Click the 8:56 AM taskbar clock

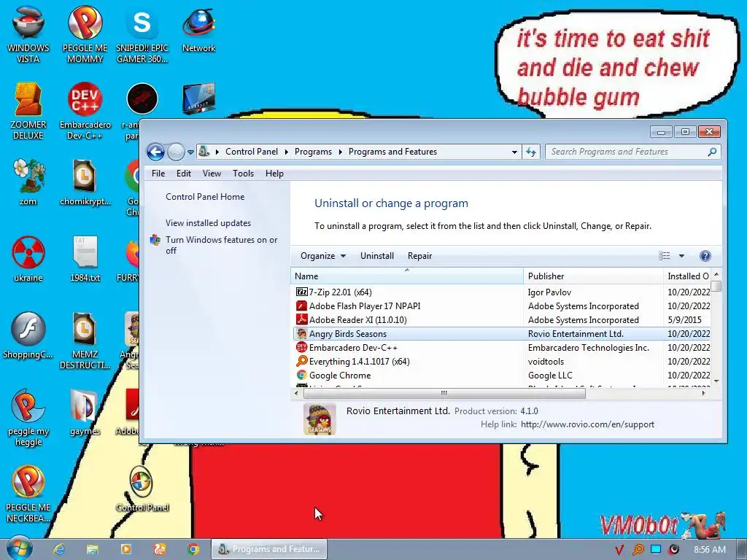coord(709,550)
